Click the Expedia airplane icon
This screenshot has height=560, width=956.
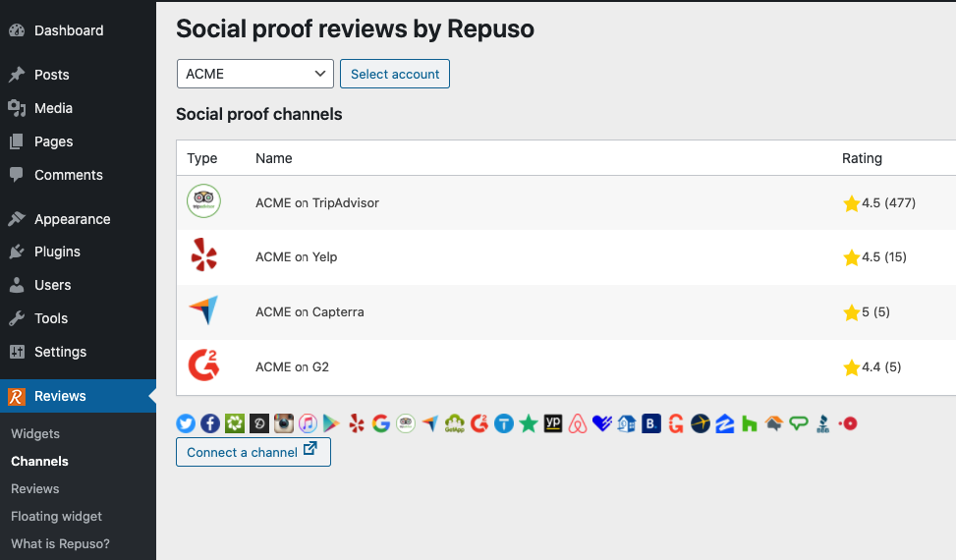(x=700, y=423)
